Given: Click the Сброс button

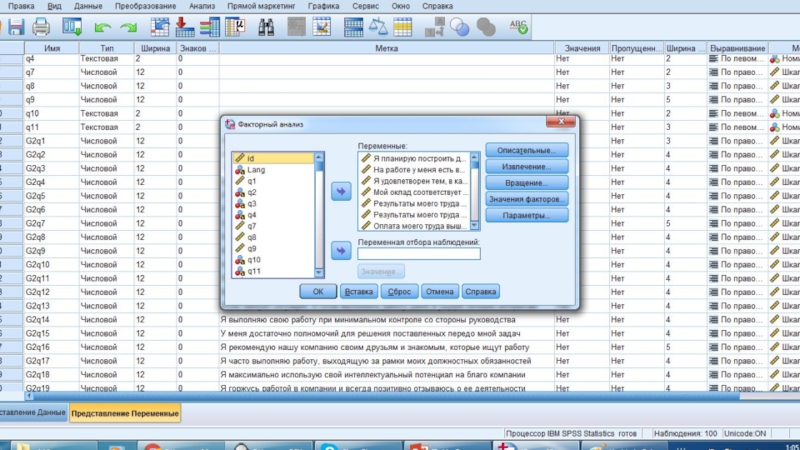Looking at the screenshot, I should click(x=399, y=292).
